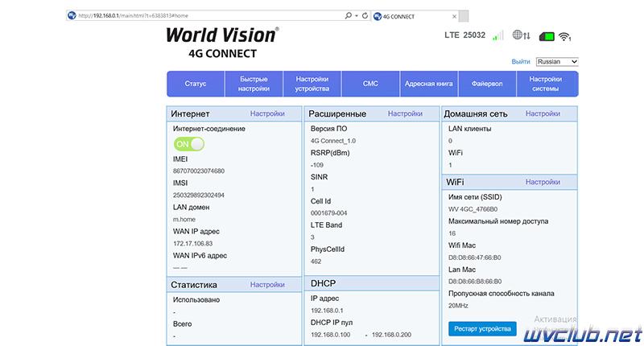Open the Настройки устройства menu tab
Viewport: 644px width, 346px height.
(x=312, y=84)
